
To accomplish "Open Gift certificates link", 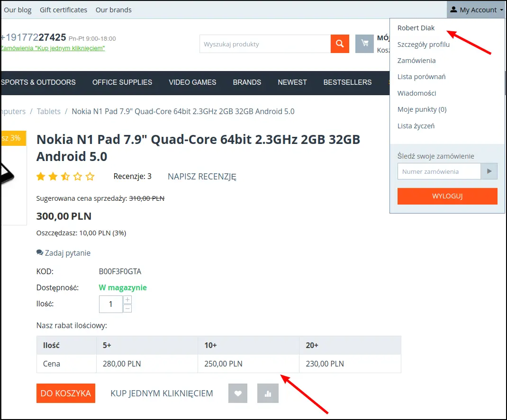I will [63, 9].
